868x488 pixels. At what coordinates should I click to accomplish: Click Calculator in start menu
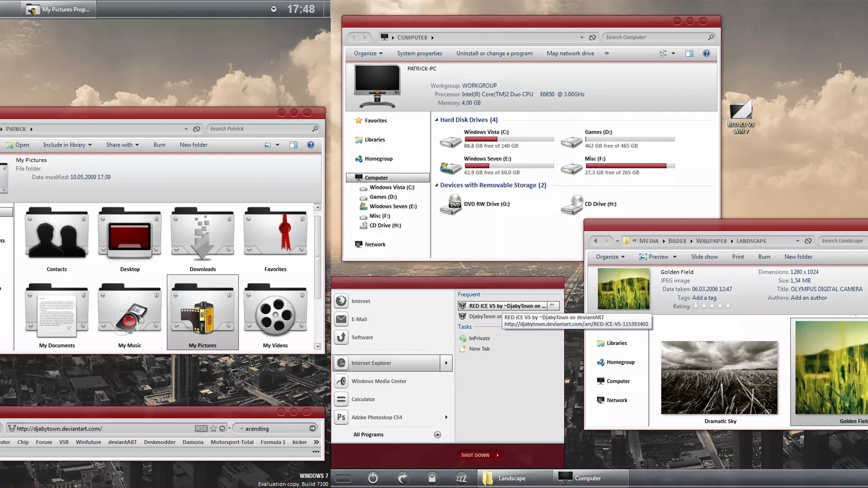363,399
